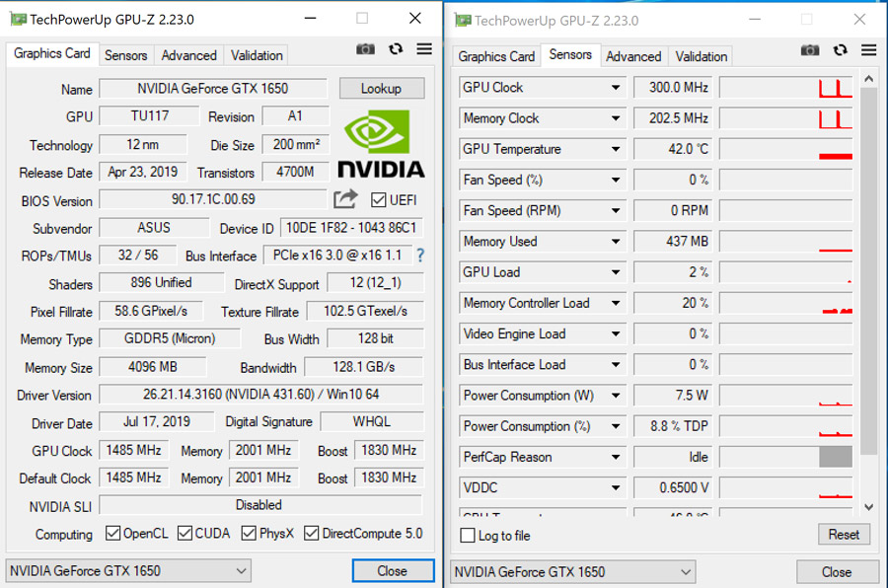Click sensors list scroll down arrow
The image size is (888, 588).
point(868,506)
